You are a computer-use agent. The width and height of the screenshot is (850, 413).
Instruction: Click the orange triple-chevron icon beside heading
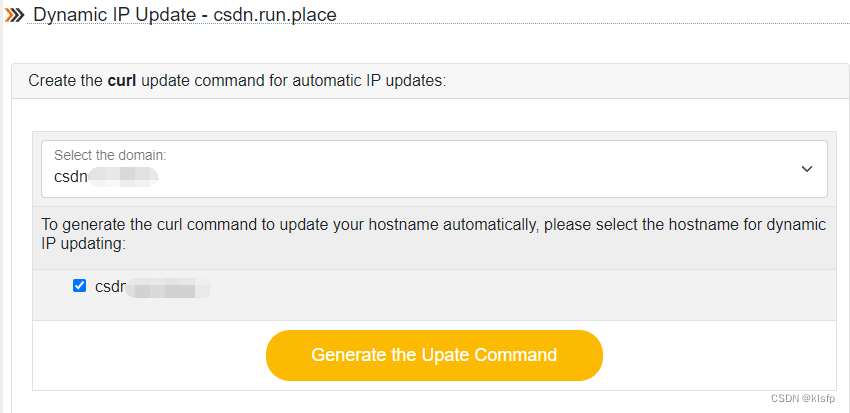click(14, 15)
